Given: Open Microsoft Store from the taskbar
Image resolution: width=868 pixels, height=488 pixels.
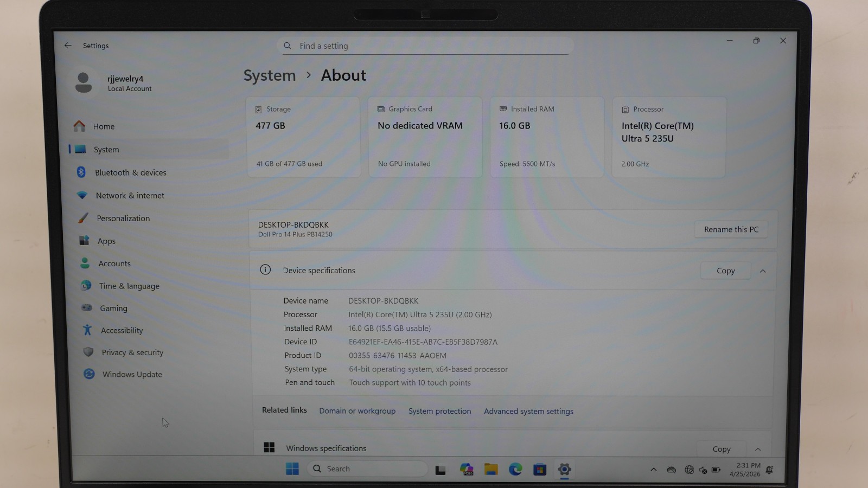Looking at the screenshot, I should [540, 470].
